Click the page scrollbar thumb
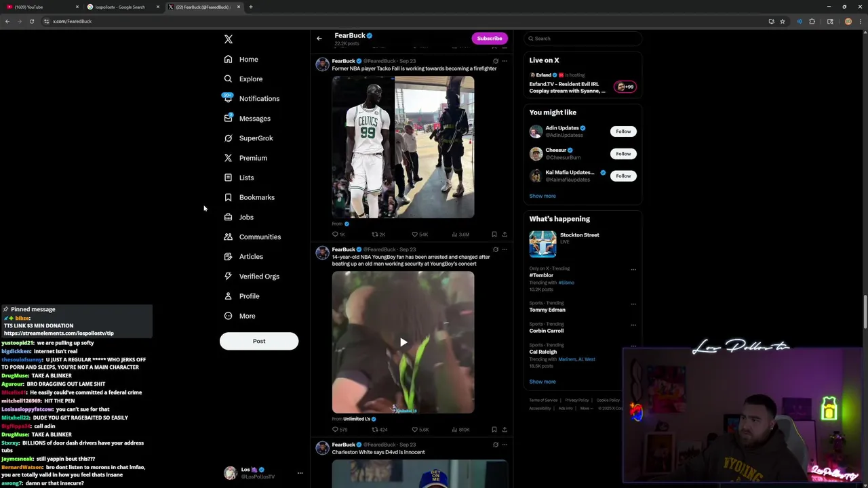This screenshot has width=868, height=488. [865, 312]
